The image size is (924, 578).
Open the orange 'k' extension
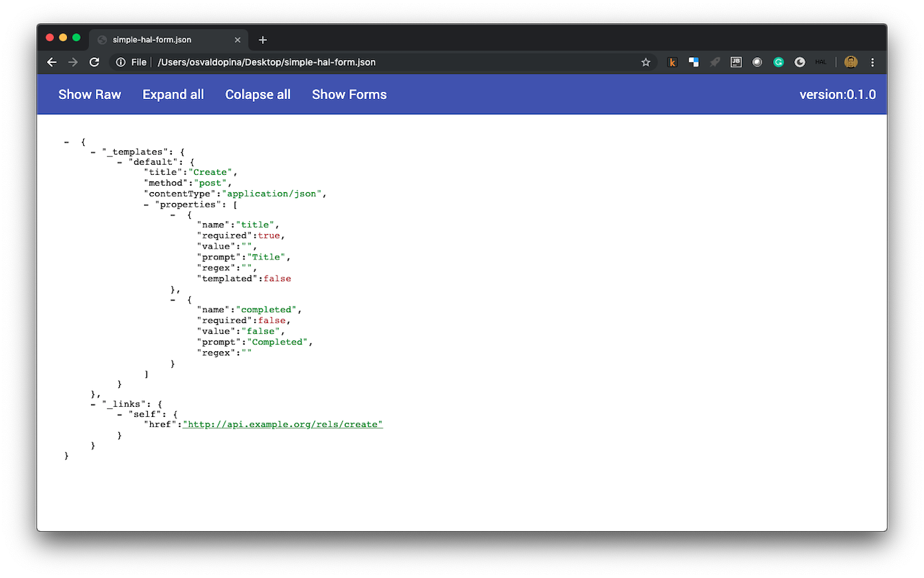[x=672, y=62]
